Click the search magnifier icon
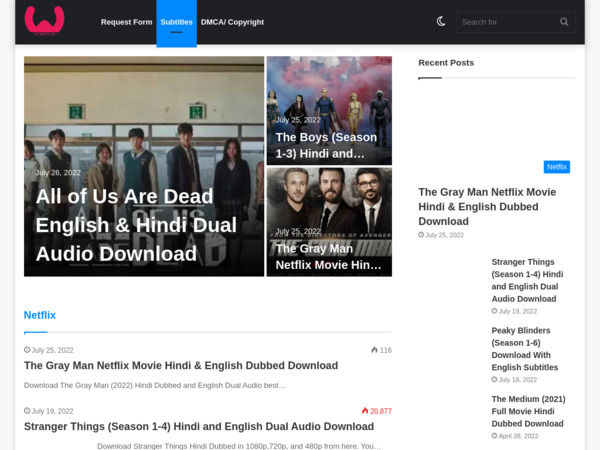This screenshot has width=600, height=450. (x=564, y=22)
